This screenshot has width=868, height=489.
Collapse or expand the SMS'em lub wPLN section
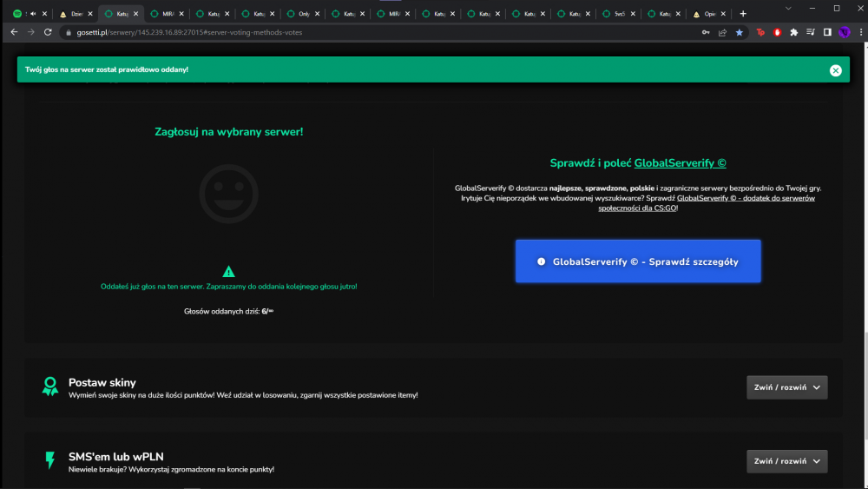coord(786,460)
